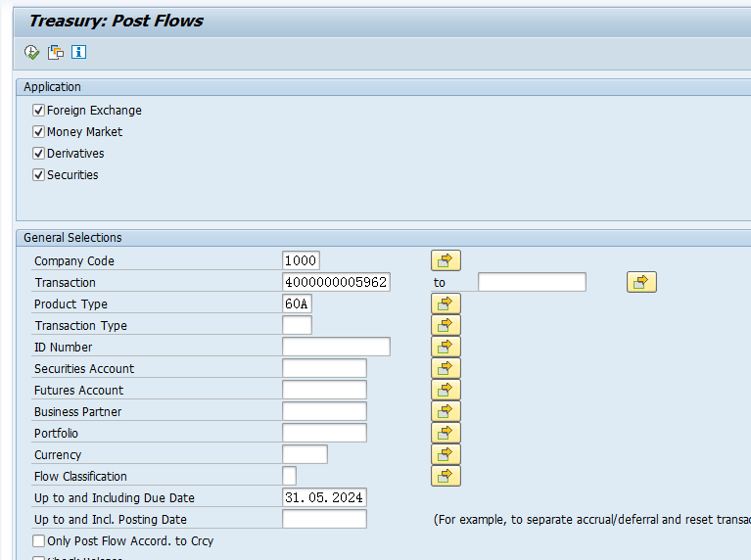Toggle the Derivatives application checkbox
Screen dimensions: 751x560
tap(39, 154)
